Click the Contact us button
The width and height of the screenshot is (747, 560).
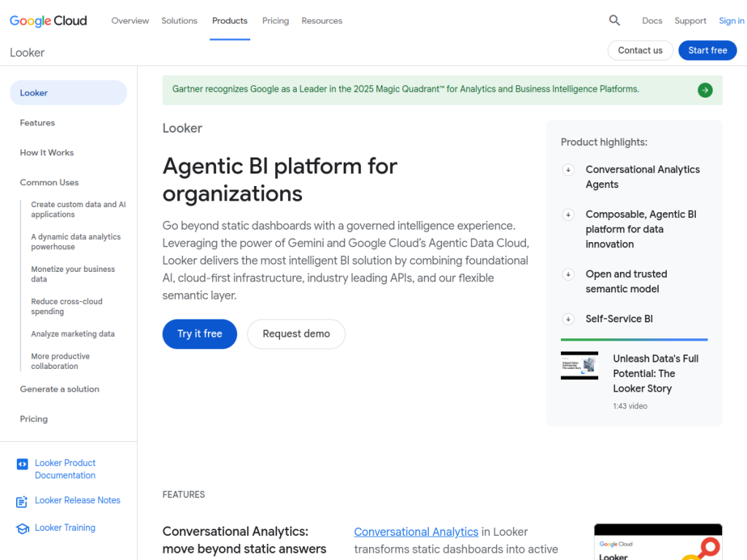[640, 50]
